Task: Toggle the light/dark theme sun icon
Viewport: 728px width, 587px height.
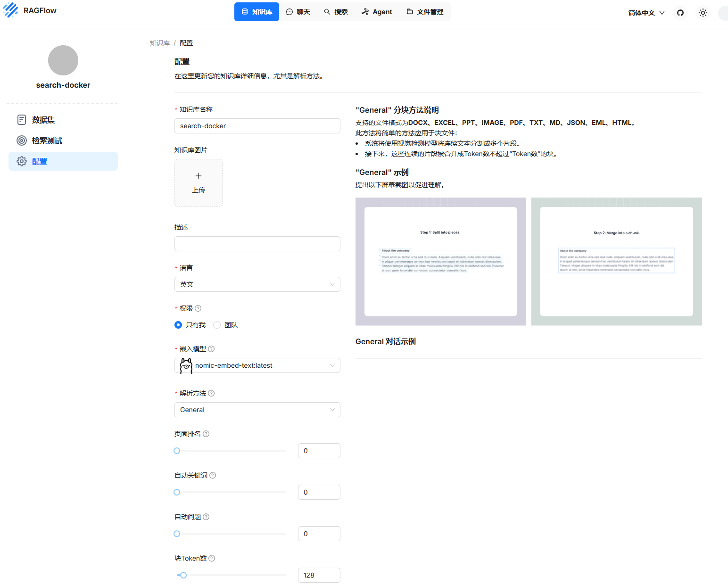Action: tap(703, 13)
